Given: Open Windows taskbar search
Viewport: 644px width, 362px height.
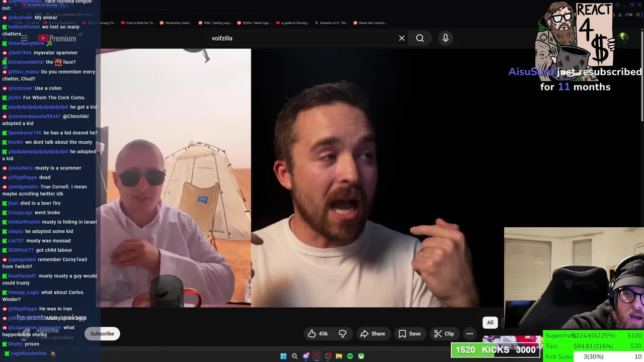Looking at the screenshot, I should (294, 356).
